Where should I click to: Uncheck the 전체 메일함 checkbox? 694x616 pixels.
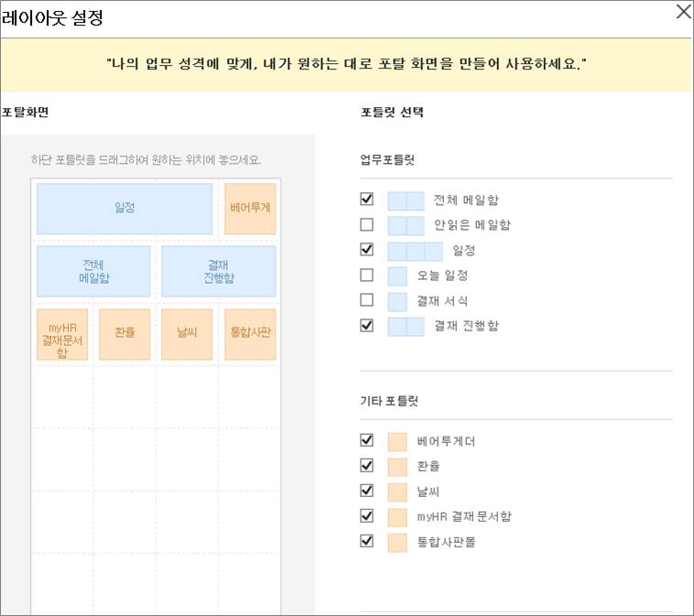click(366, 200)
